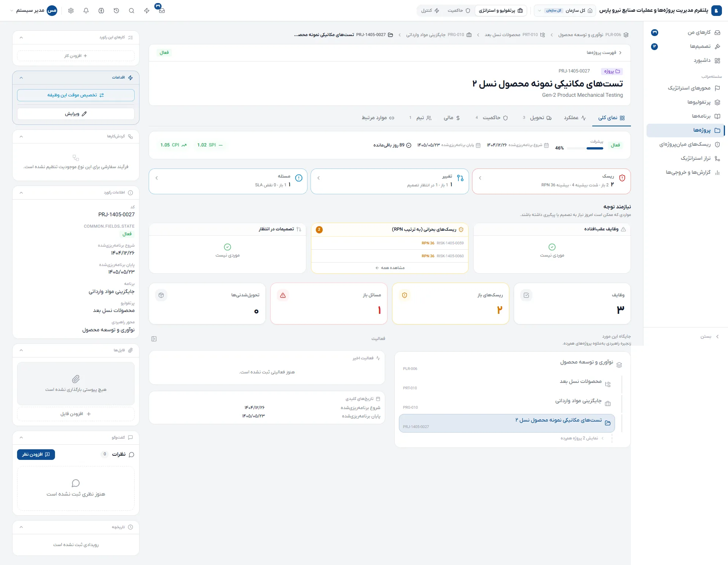Click the lightning quick-actions icon in header
Viewport: 728px width, 565px height.
147,11
